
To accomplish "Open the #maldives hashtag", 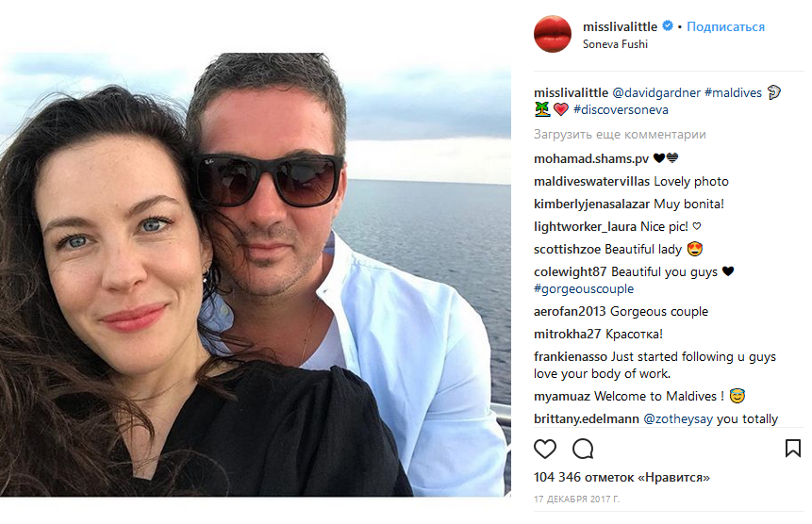I will (x=733, y=93).
